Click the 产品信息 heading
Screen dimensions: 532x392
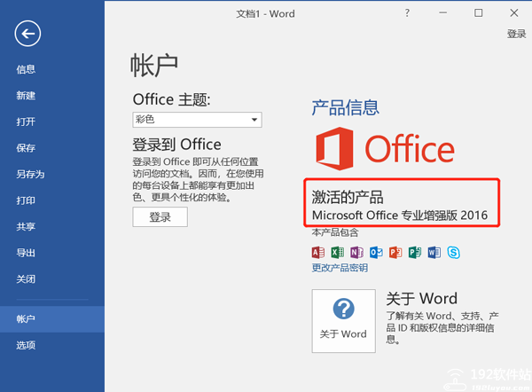coord(346,107)
